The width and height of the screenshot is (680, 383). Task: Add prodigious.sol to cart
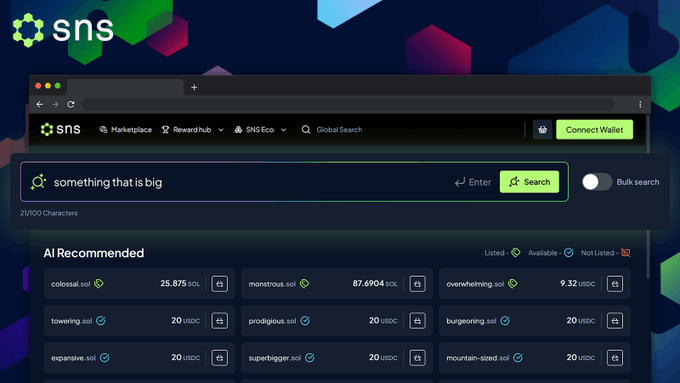click(417, 321)
